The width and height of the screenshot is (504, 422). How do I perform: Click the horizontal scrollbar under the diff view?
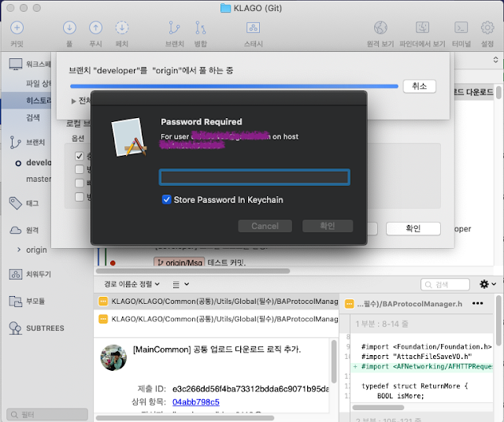pos(378,408)
